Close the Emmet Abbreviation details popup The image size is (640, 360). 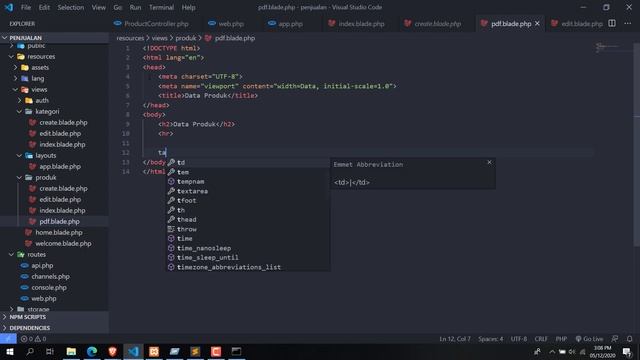489,162
